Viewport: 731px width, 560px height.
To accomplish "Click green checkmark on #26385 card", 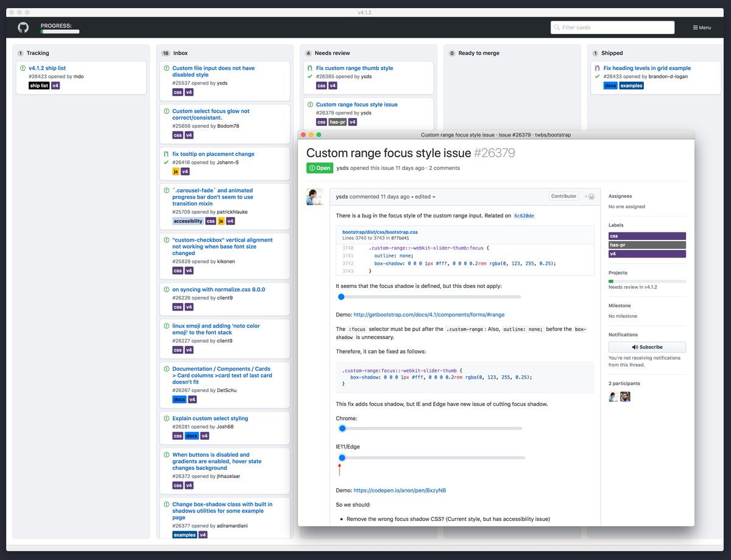I will point(310,77).
